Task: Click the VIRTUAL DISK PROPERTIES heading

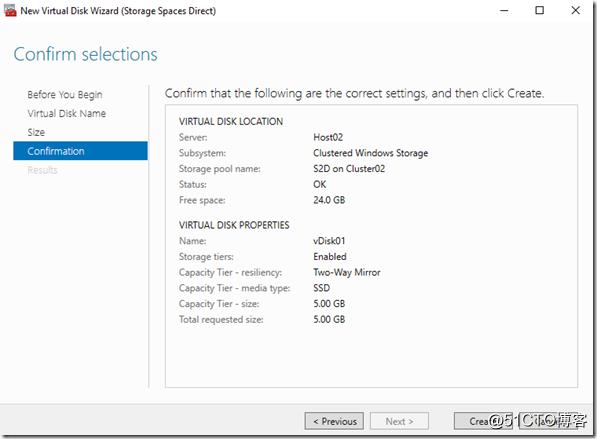Action: click(x=234, y=225)
